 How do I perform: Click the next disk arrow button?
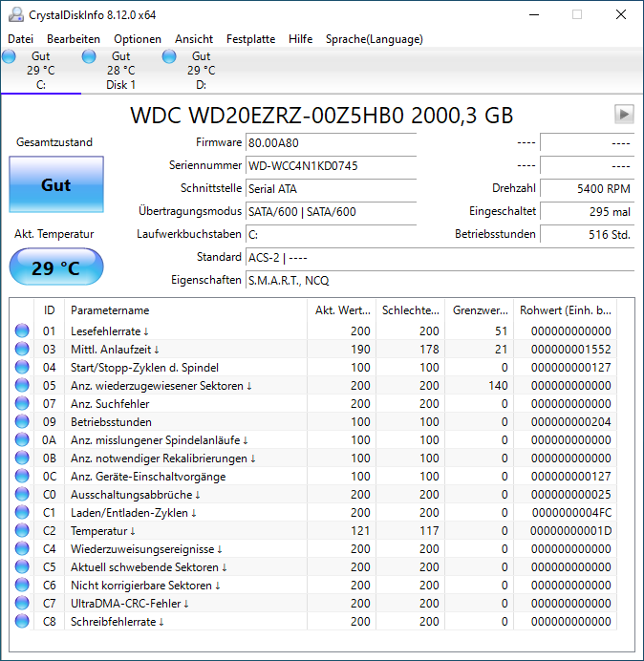pyautogui.click(x=624, y=114)
